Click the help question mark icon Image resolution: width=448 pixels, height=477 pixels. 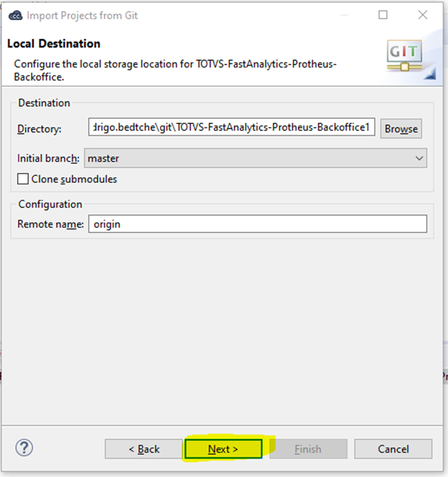click(x=24, y=448)
